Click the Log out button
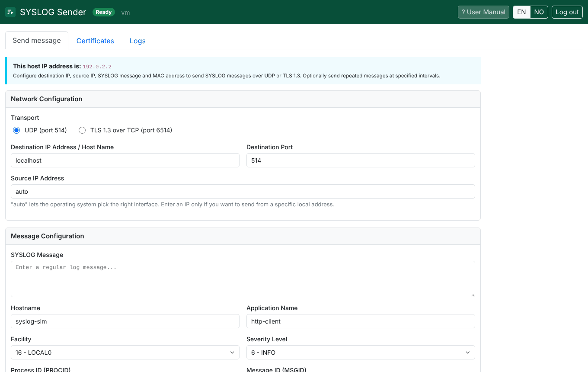The image size is (588, 372). click(x=567, y=12)
